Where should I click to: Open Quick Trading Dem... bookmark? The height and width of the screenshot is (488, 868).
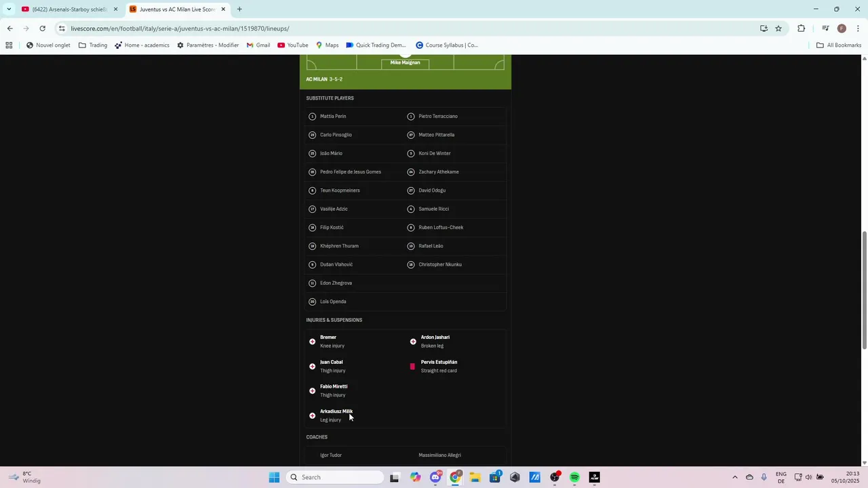[x=376, y=45]
